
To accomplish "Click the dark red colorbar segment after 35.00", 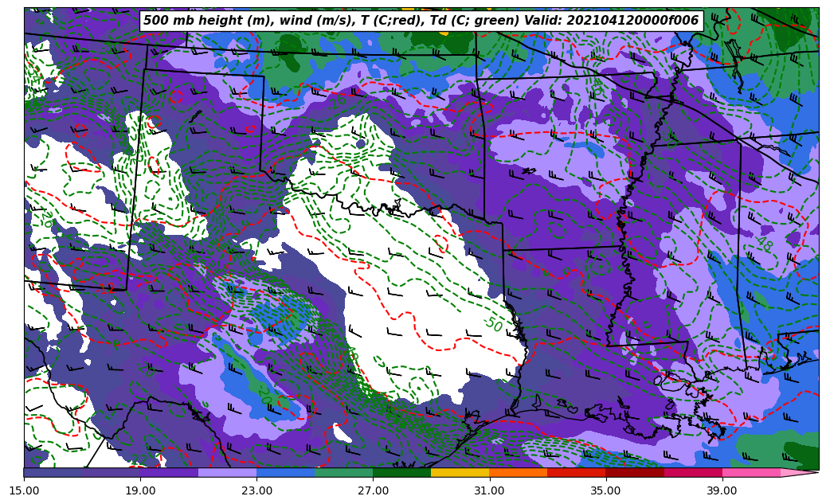I will (x=634, y=472).
